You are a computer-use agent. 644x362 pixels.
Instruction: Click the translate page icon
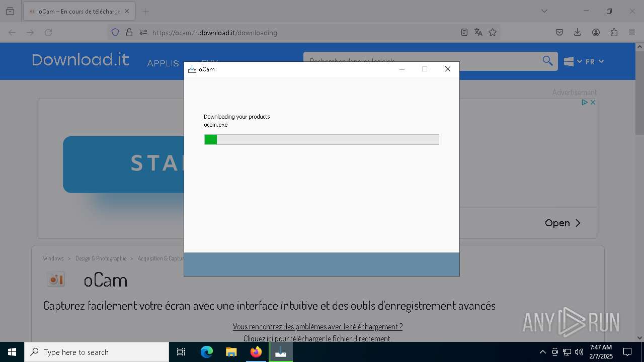click(478, 32)
